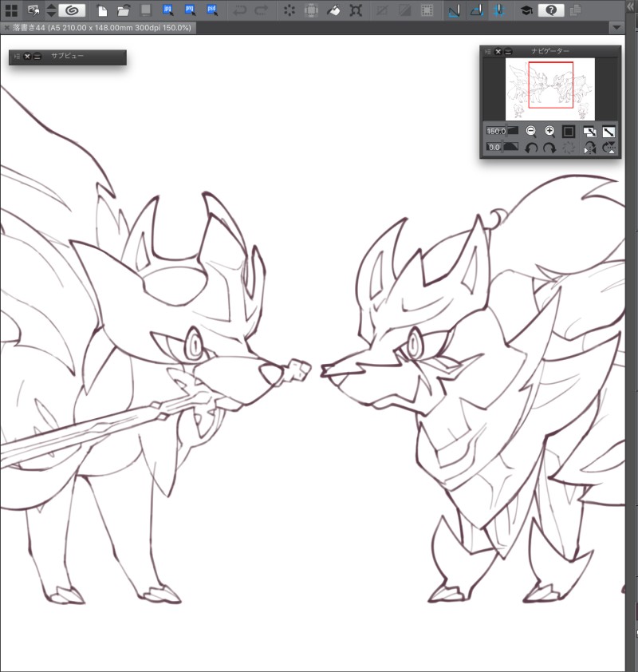Open the four-square grid icon in the command bar
The width and height of the screenshot is (638, 672).
[11, 10]
